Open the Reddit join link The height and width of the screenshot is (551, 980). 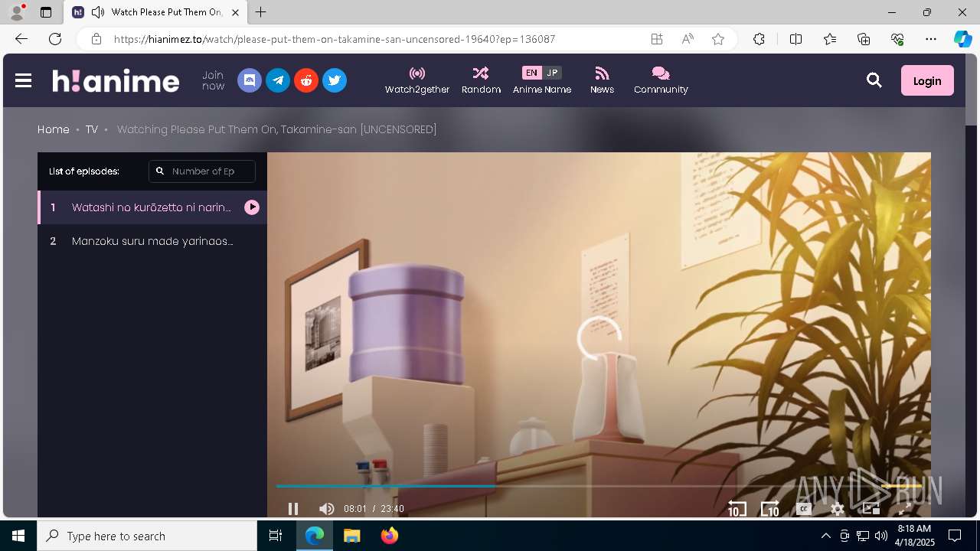pyautogui.click(x=306, y=80)
